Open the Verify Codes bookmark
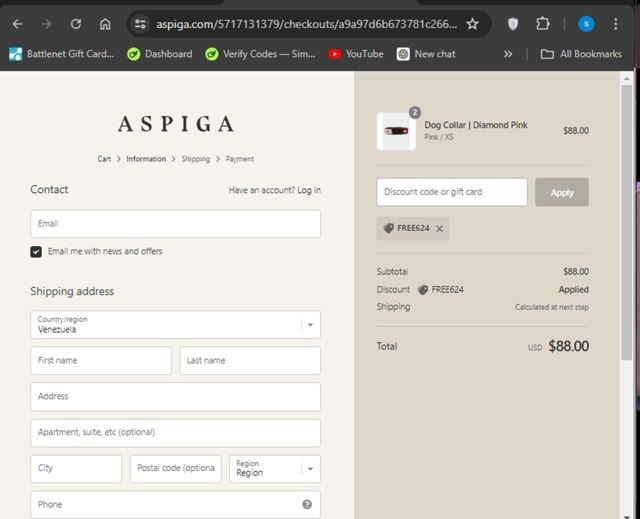Image resolution: width=640 pixels, height=519 pixels. 260,54
